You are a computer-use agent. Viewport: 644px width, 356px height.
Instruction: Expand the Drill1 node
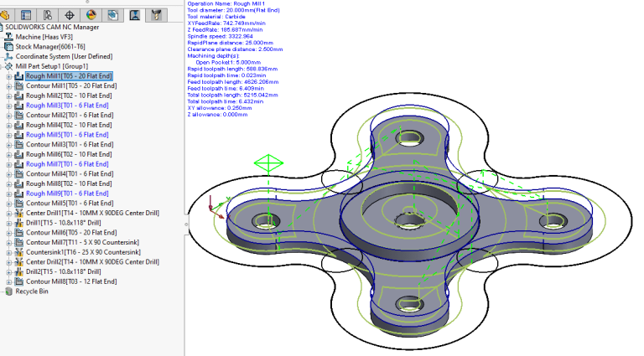[x=9, y=224]
